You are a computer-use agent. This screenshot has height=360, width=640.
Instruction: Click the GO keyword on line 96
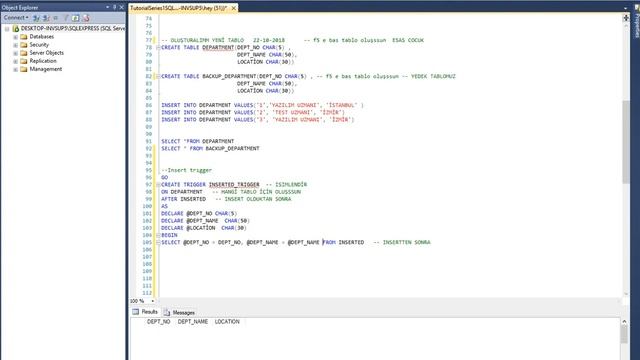click(x=164, y=178)
